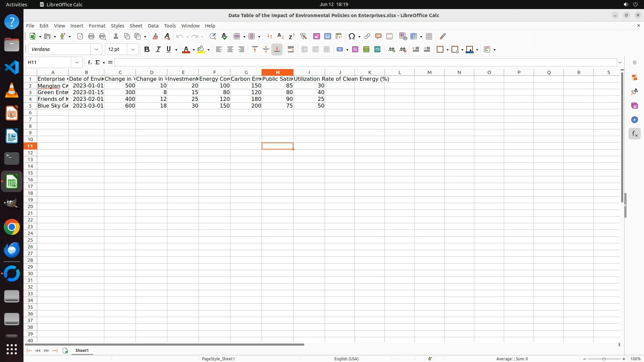The height and width of the screenshot is (362, 644).
Task: Click the Clone Formatting paintbrush
Action: point(155,36)
